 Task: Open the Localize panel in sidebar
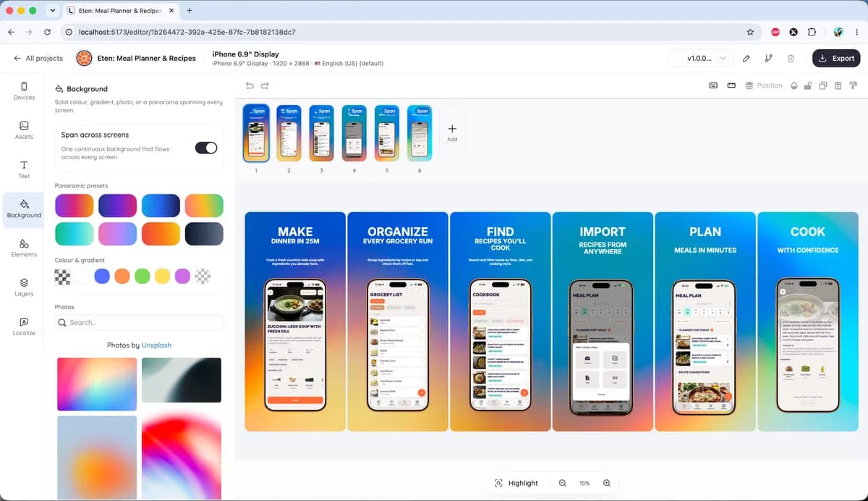pyautogui.click(x=24, y=326)
